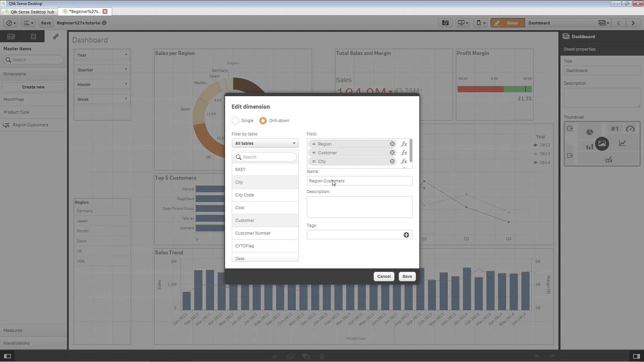Open the sheets navigator dropdown
This screenshot has width=644, height=362.
(x=604, y=23)
